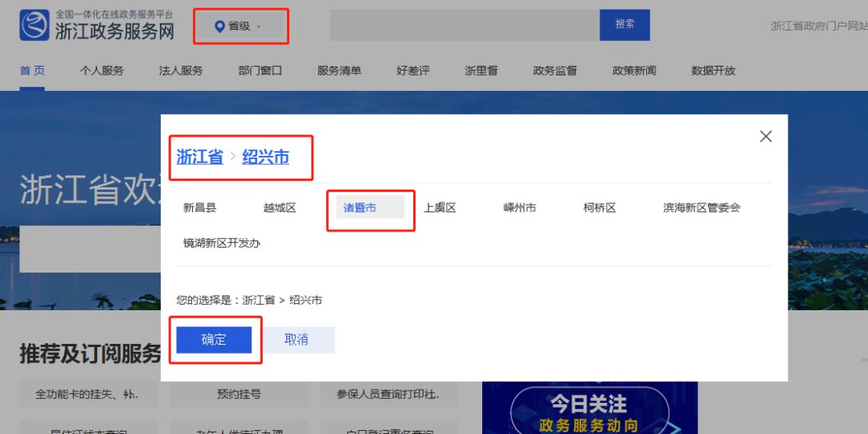Select 诸暨市 in the district list
868x434 pixels.
coord(371,207)
